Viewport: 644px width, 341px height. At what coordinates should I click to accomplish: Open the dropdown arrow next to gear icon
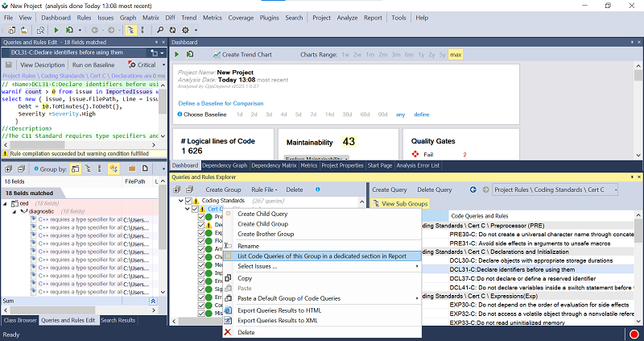point(196,30)
